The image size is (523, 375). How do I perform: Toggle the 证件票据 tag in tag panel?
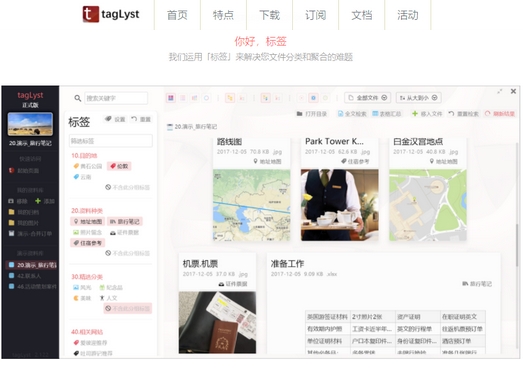click(x=124, y=232)
